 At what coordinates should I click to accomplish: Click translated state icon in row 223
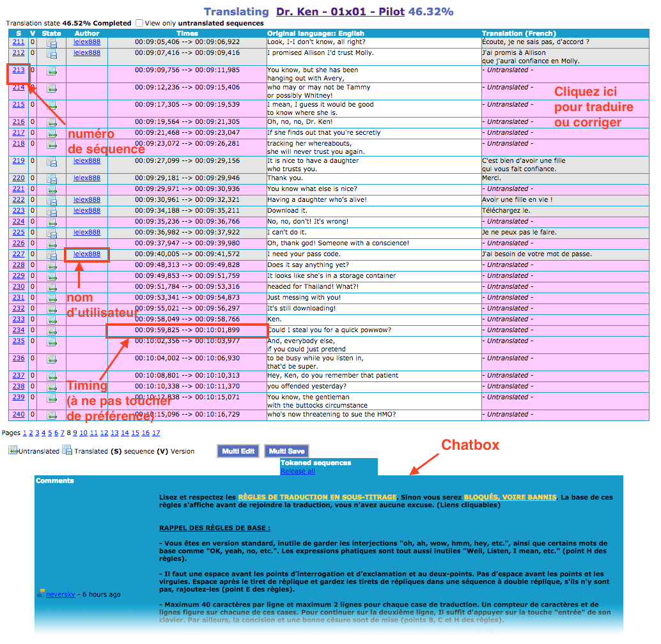[x=51, y=211]
